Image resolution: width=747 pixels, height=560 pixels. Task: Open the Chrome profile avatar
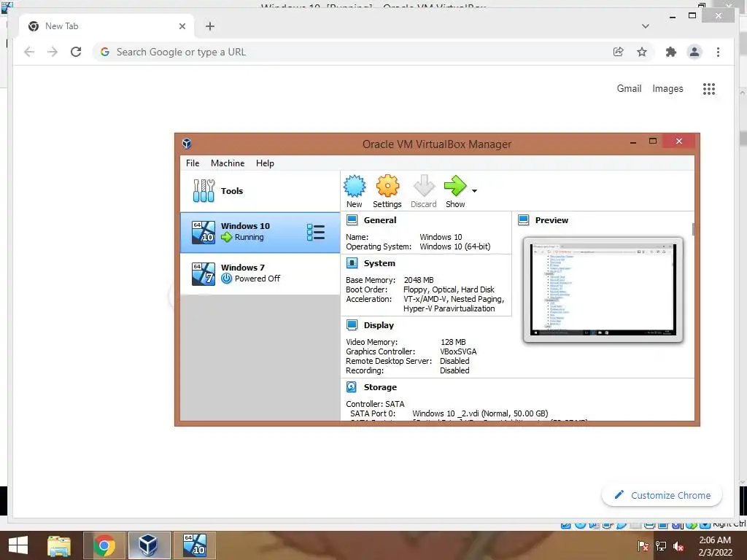(694, 52)
